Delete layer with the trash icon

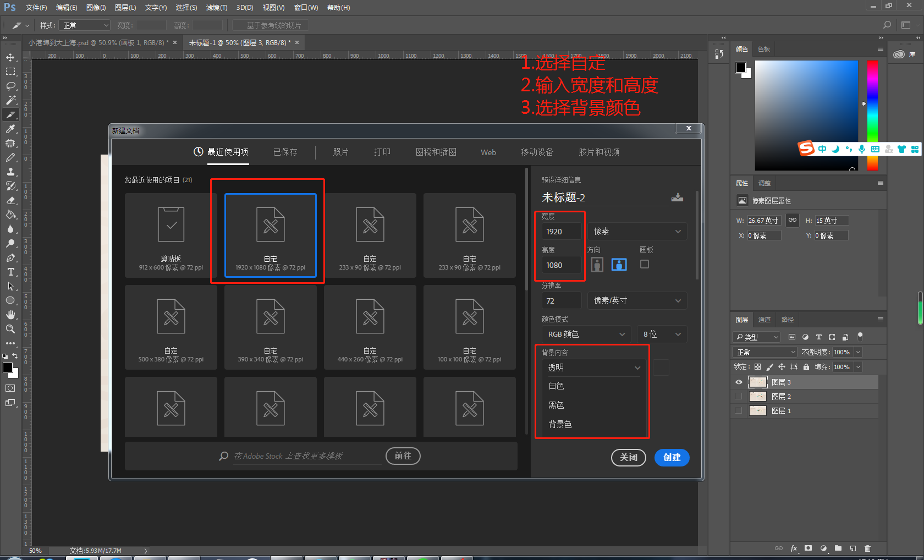tap(868, 548)
